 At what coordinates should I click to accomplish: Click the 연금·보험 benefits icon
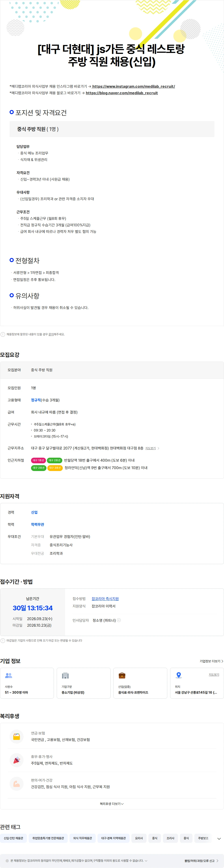(17, 737)
